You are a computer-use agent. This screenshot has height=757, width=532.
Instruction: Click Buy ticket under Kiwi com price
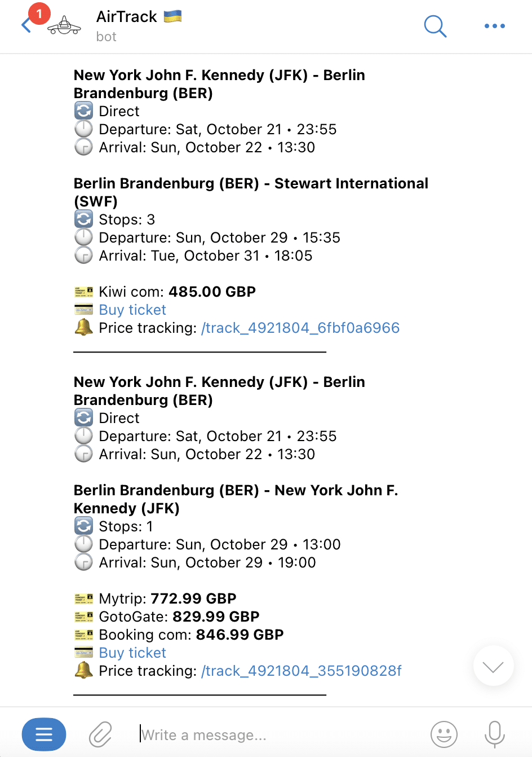(x=132, y=310)
